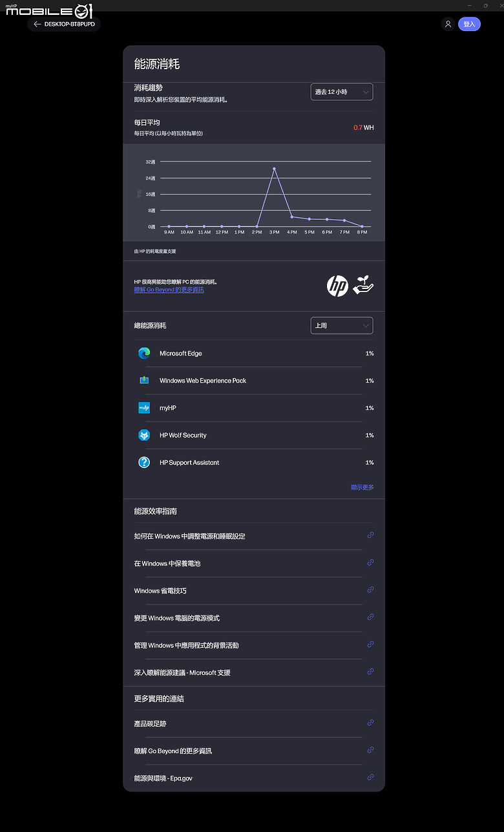
Task: Open link icon for 在 Windows 中保養電池
Action: (x=370, y=562)
